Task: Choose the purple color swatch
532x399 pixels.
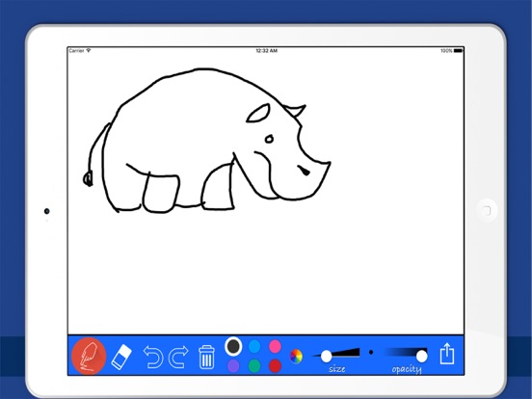Action: 233,366
